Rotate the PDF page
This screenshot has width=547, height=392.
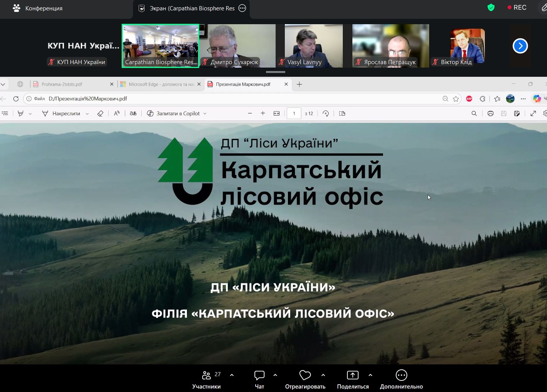[x=326, y=113]
